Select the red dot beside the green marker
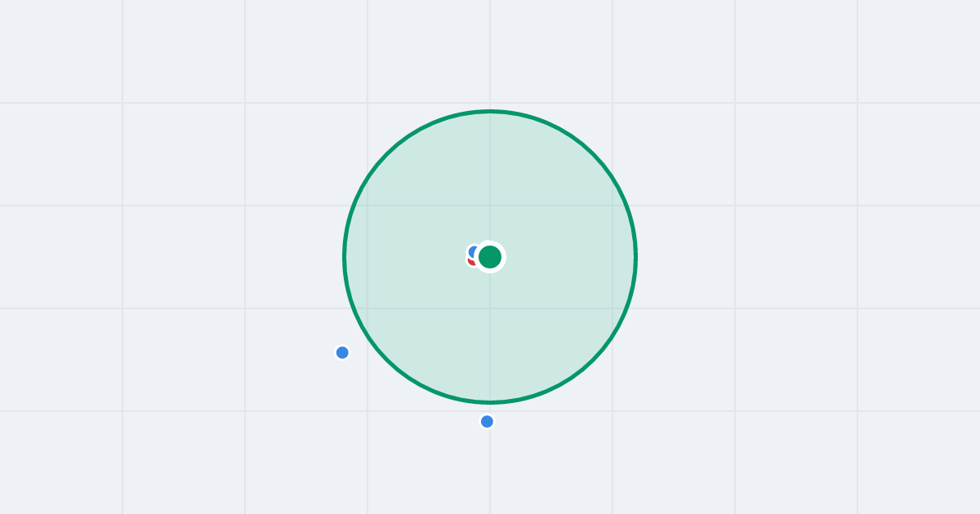The image size is (980, 514). [x=472, y=262]
